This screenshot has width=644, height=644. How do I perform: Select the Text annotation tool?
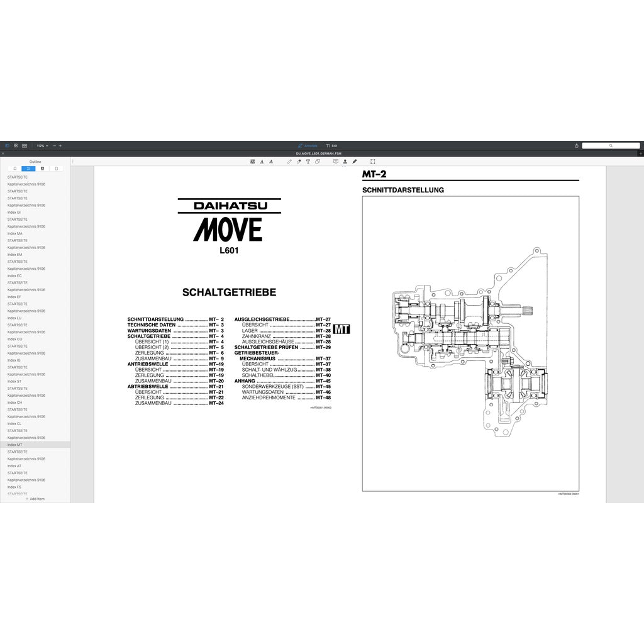pos(308,161)
